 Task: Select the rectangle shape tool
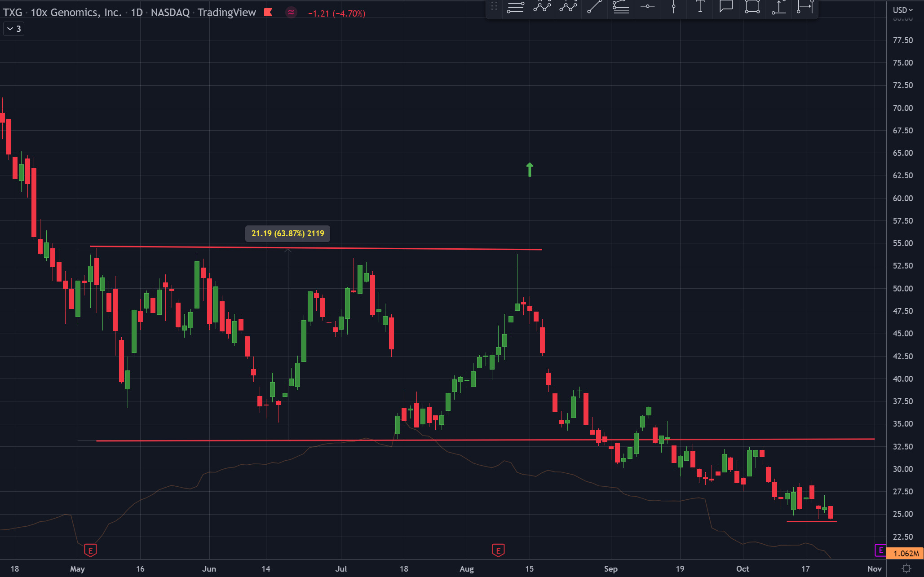point(752,7)
